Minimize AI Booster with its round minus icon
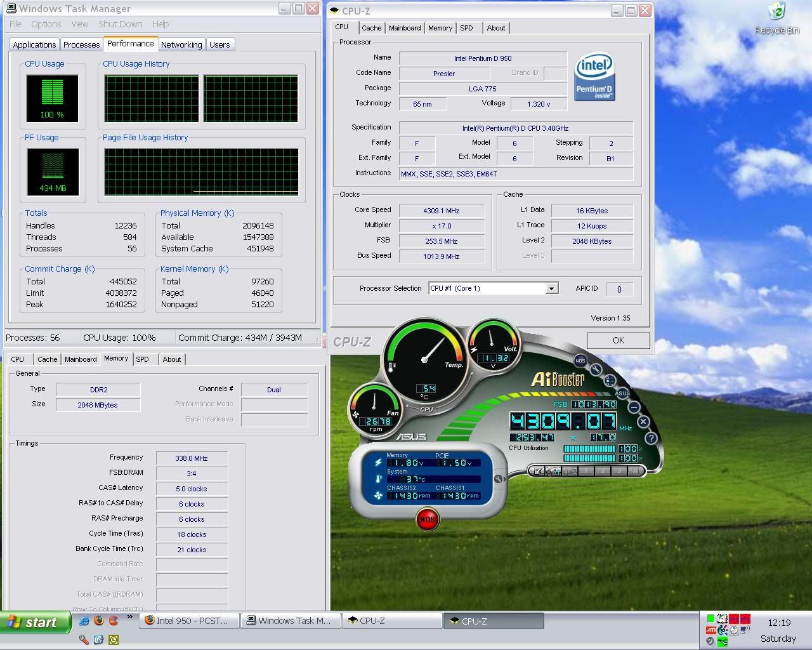Image resolution: width=812 pixels, height=650 pixels. (x=634, y=407)
